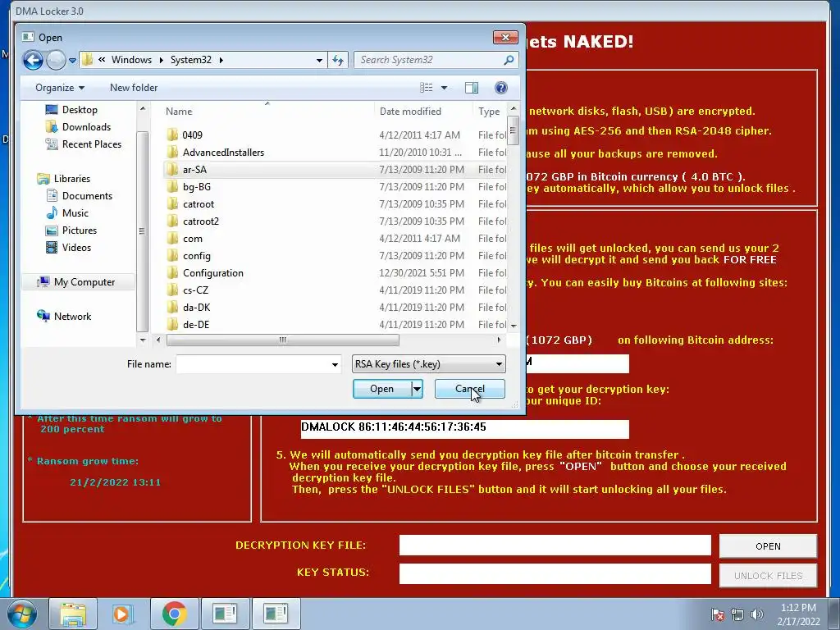The image size is (840, 630).
Task: Open the view options dropdown arrow
Action: click(444, 87)
